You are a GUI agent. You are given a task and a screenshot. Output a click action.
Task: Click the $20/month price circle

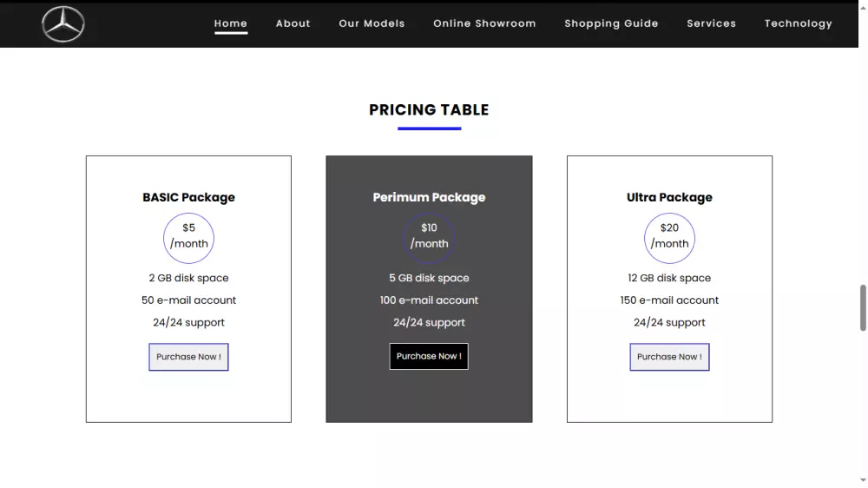click(x=669, y=236)
